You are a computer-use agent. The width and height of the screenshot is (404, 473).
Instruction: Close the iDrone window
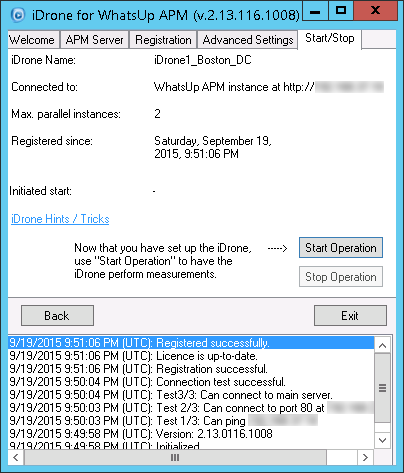375,11
